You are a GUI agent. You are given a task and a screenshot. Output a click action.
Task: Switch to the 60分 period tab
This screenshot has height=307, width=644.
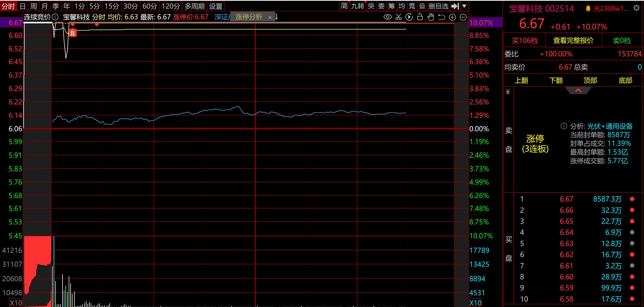[149, 6]
